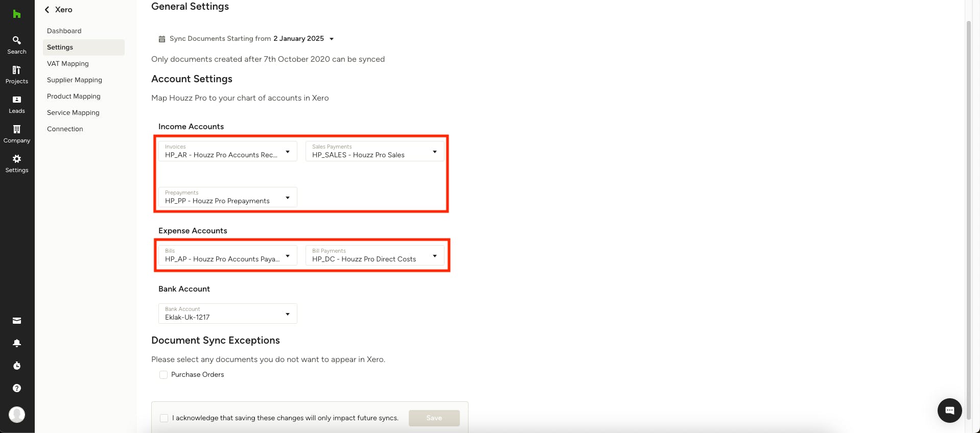Image resolution: width=980 pixels, height=433 pixels.
Task: Open the Prepayments account dropdown
Action: (x=228, y=197)
